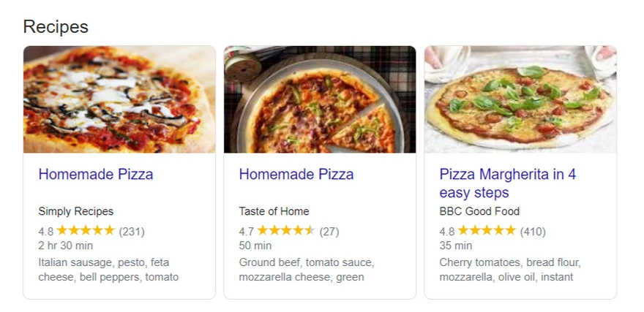644x312 pixels.
Task: Open Taste of Home Homemade Pizza link
Action: pos(296,175)
